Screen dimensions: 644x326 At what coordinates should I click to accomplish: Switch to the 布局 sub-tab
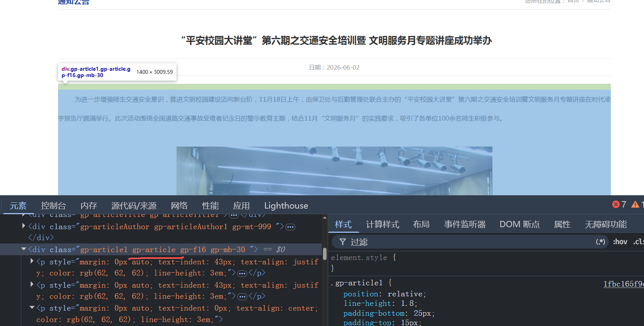(421, 224)
